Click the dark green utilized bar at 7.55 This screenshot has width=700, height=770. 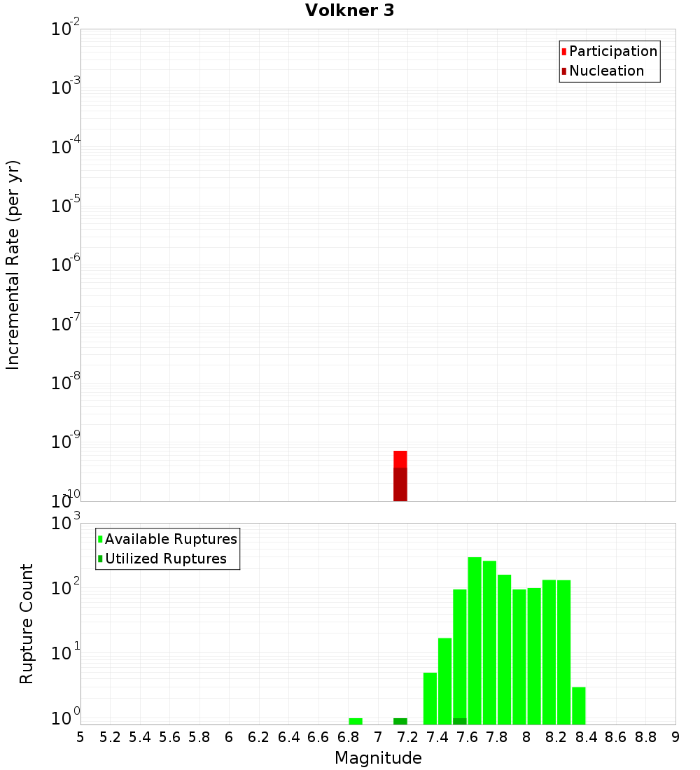click(x=460, y=722)
